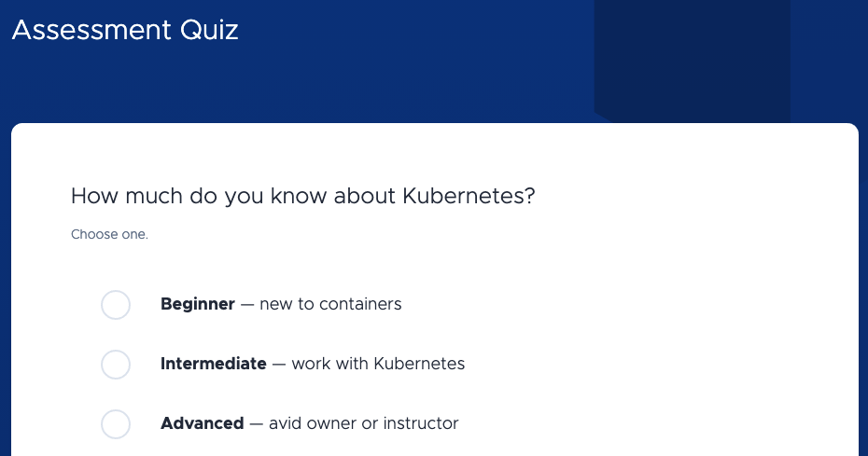Click the 'new to containers' description

330,305
